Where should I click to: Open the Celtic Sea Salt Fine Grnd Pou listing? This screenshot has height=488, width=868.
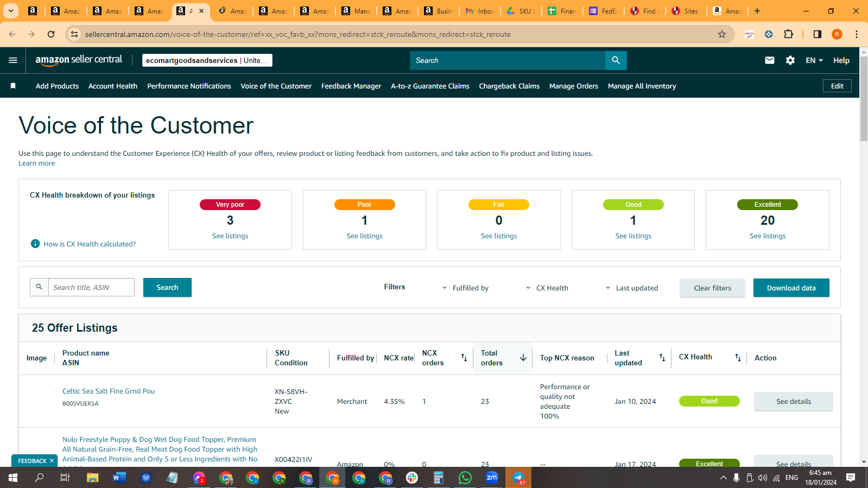109,391
